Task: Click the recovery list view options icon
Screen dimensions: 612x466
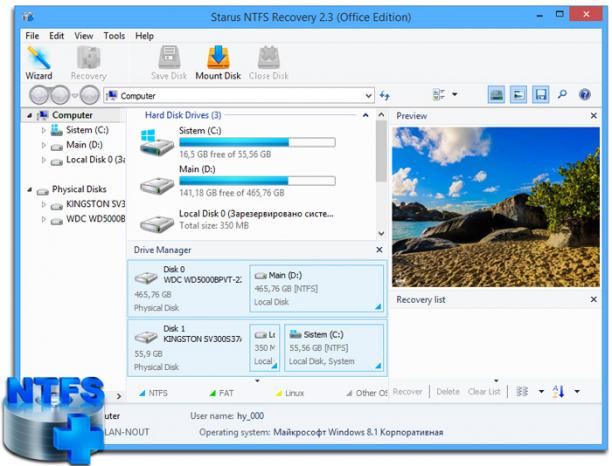Action: 522,391
